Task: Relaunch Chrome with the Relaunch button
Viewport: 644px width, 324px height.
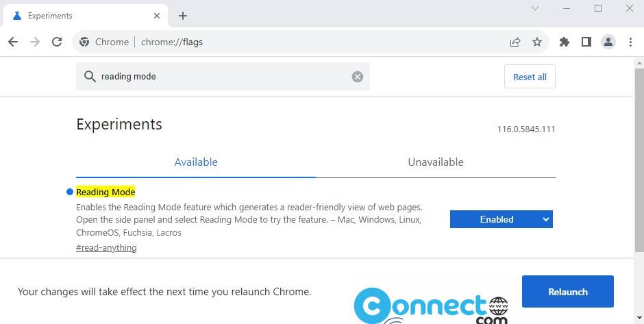Action: pos(567,292)
